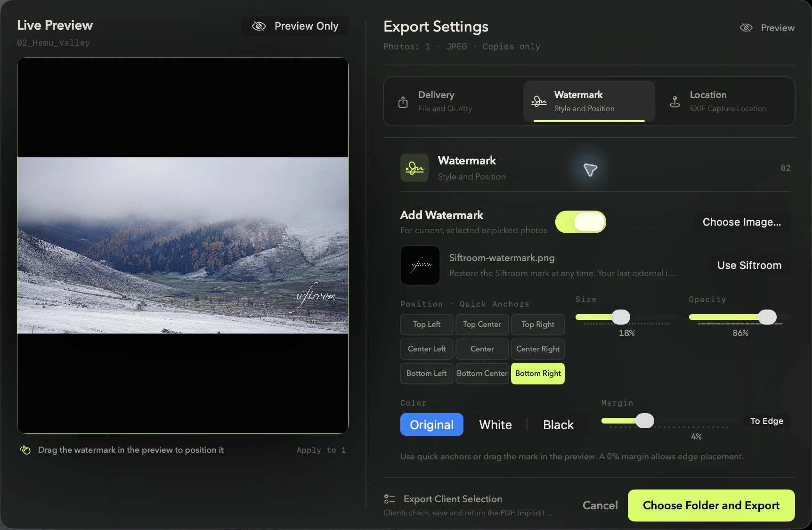Click the crossed-eye icon beside Preview in Export Settings

click(746, 28)
